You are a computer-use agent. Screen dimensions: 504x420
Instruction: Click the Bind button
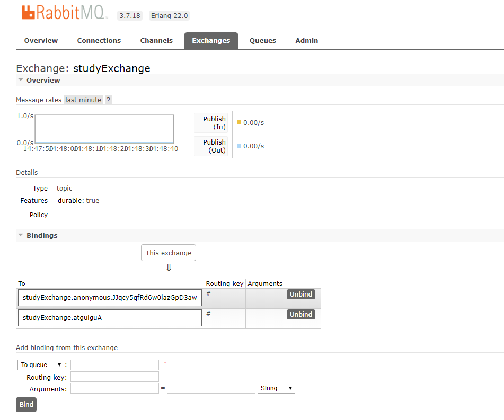coord(26,405)
